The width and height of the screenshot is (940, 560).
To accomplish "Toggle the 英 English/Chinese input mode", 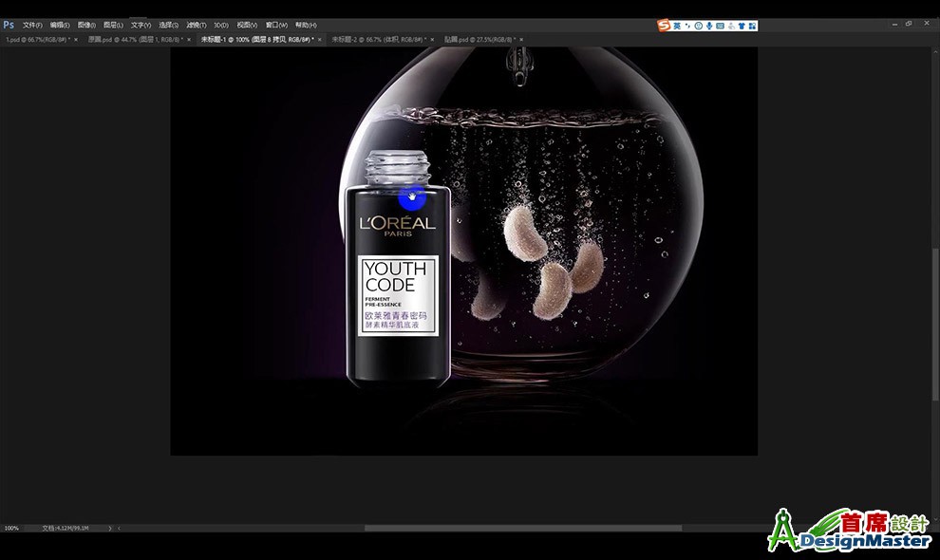I will [677, 26].
